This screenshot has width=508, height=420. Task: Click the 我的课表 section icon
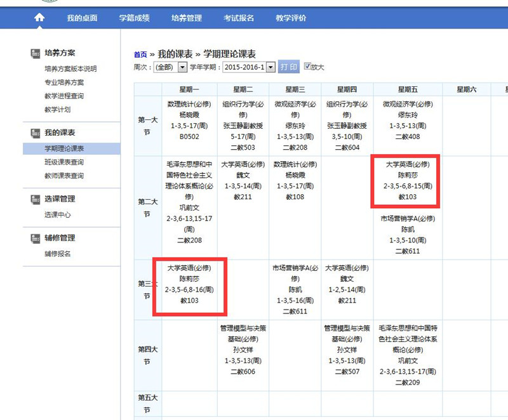(x=36, y=133)
